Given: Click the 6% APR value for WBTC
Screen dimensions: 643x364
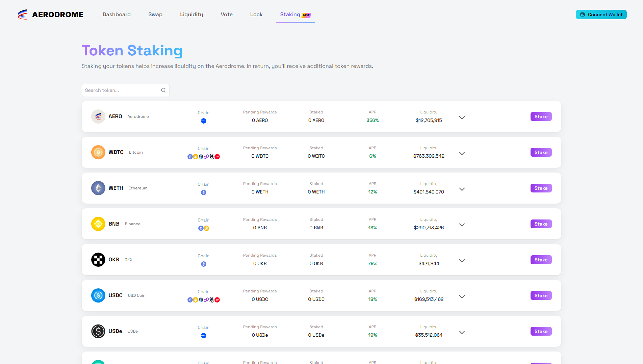Looking at the screenshot, I should click(372, 156).
